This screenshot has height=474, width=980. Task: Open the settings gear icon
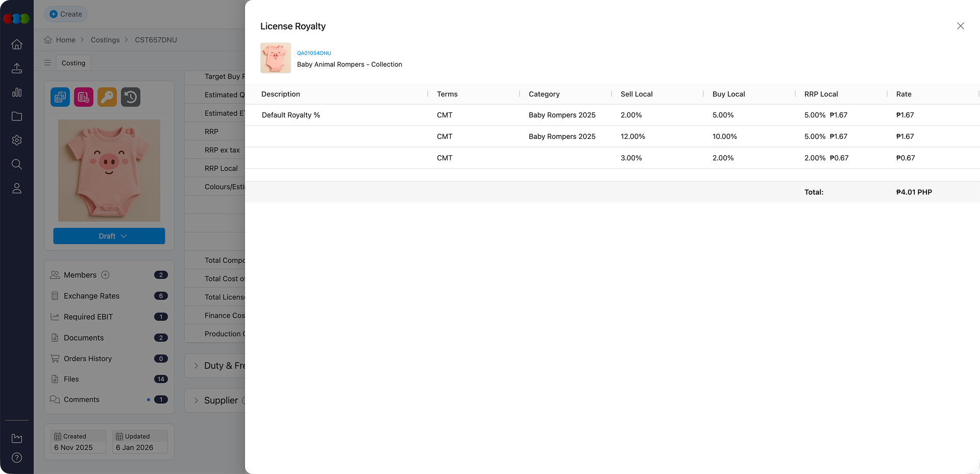point(17,140)
